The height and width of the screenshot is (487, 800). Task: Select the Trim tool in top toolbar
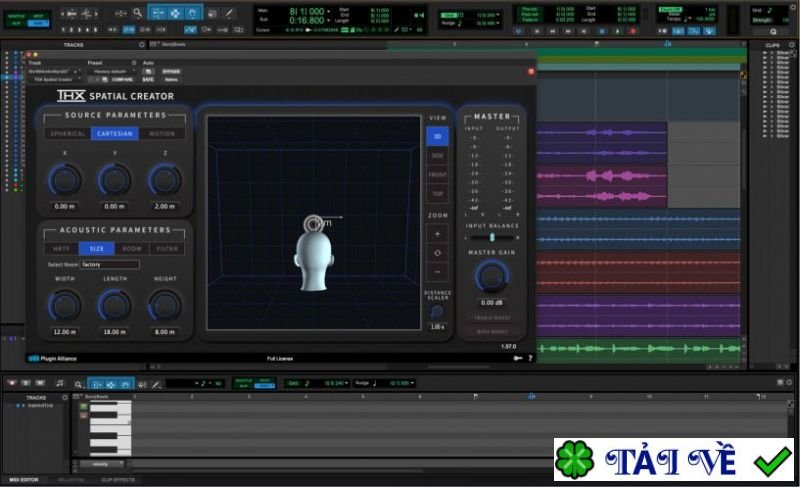[x=158, y=12]
